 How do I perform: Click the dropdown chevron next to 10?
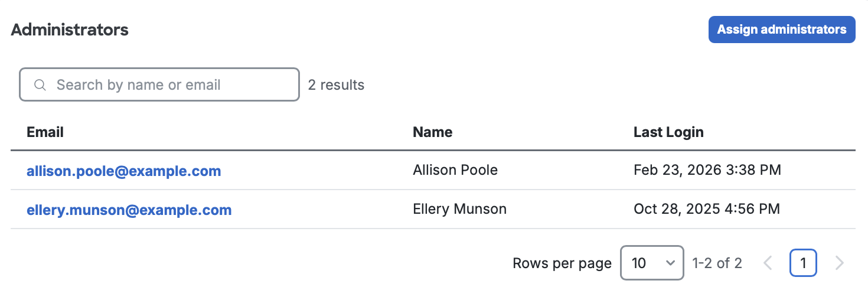tap(670, 263)
